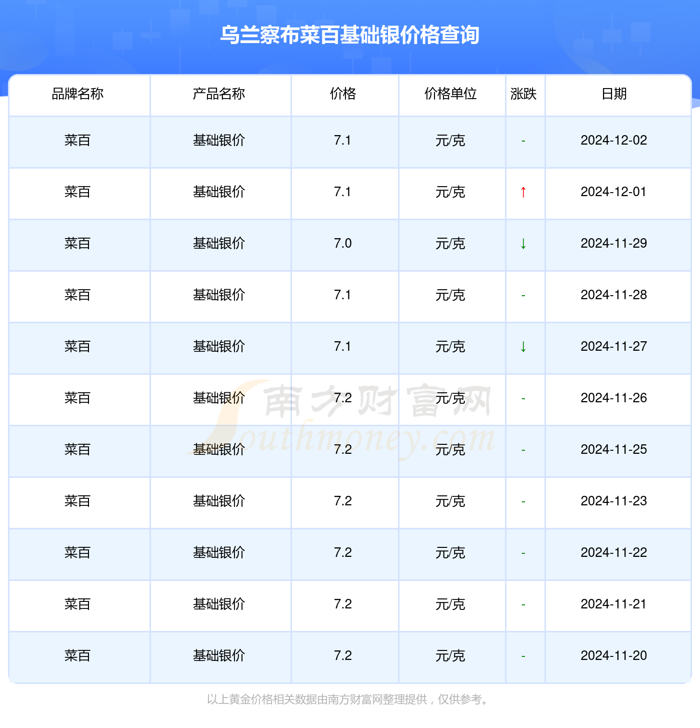This screenshot has width=700, height=728.
Task: Click the 7.2 price on 2024-11-22 row
Action: (x=343, y=552)
